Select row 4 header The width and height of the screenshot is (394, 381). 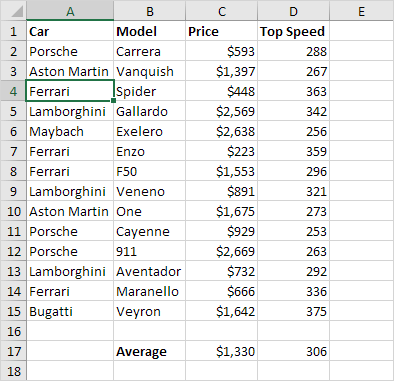13,91
